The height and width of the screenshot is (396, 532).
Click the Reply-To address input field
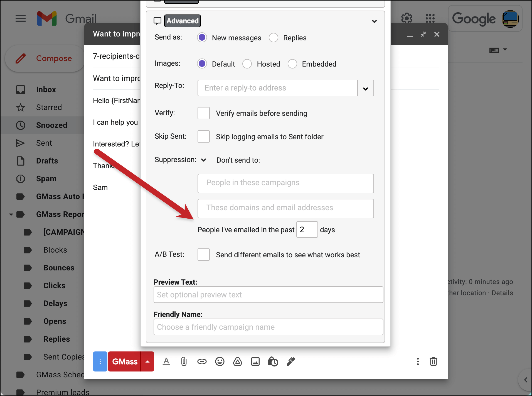pyautogui.click(x=277, y=88)
